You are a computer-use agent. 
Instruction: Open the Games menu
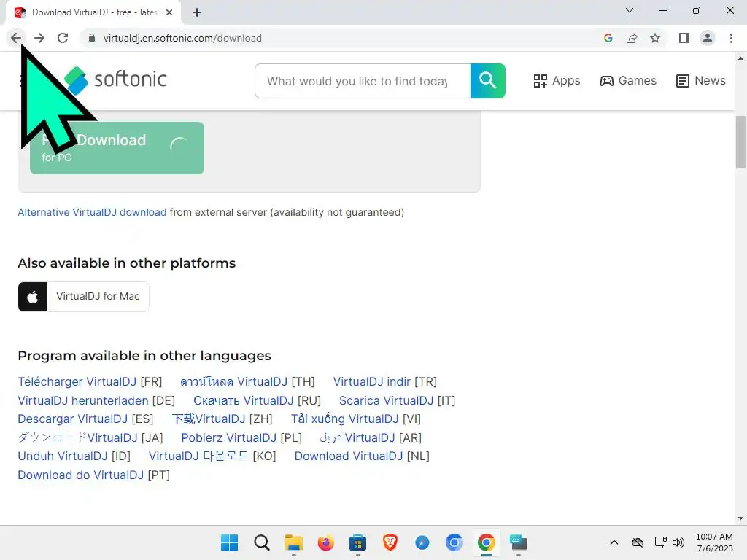click(628, 80)
